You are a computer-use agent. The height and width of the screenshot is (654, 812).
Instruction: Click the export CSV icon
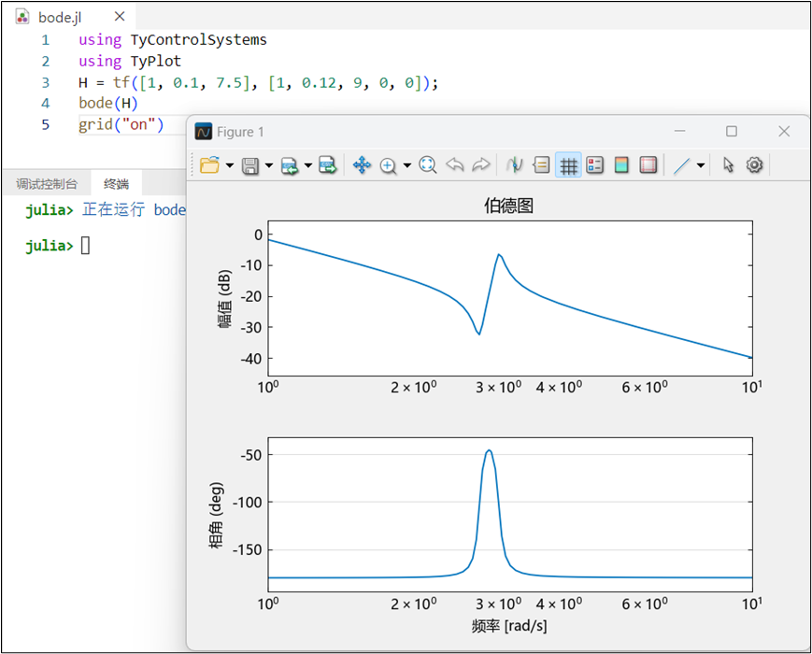tap(328, 165)
